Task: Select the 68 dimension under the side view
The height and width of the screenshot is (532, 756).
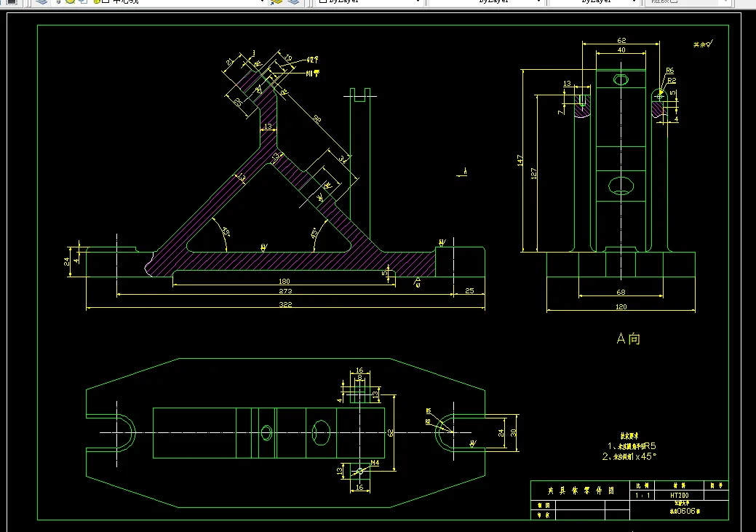Action: (x=621, y=292)
